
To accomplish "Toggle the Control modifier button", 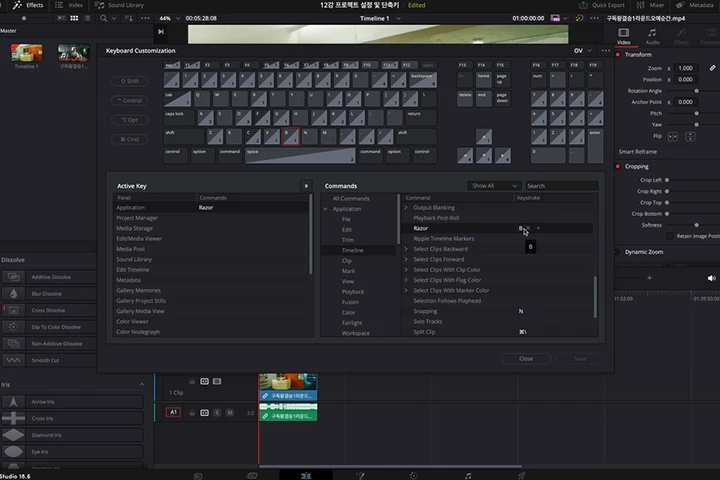I will (x=129, y=101).
